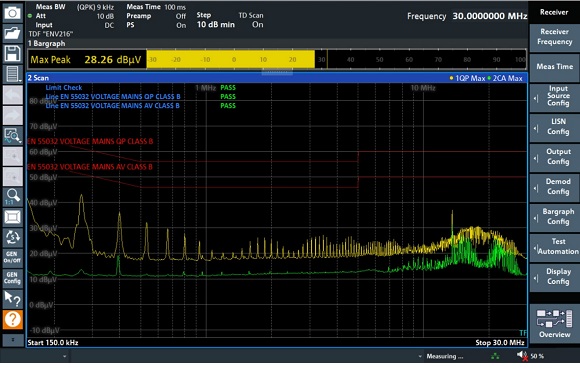
Task: Expand the Bargraph Config menu
Action: point(554,218)
